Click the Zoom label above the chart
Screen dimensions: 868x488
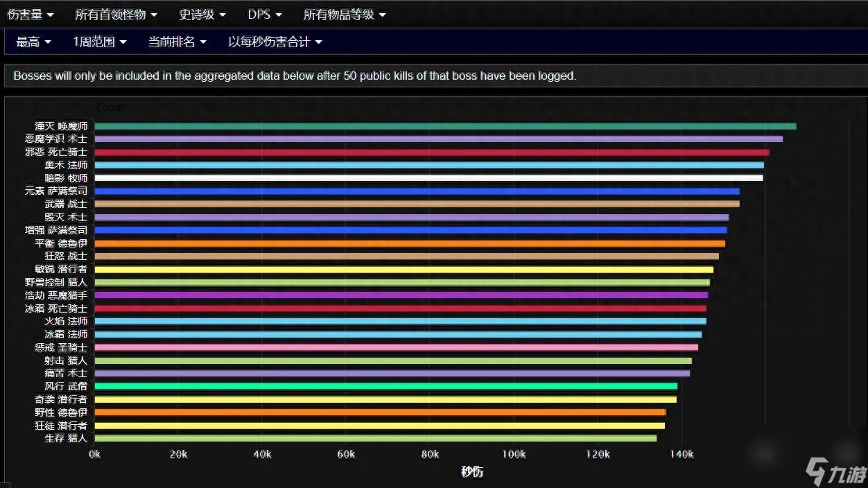[110, 107]
